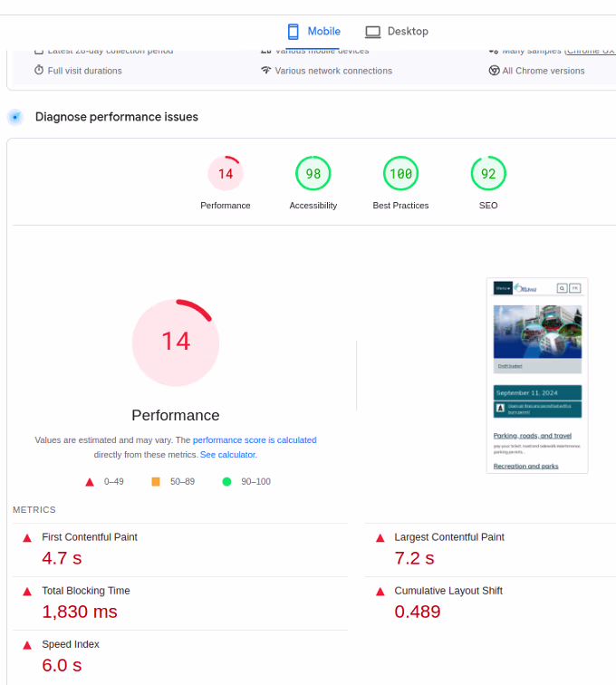Switch to the Mobile tab
Image resolution: width=616 pixels, height=685 pixels.
pyautogui.click(x=313, y=32)
